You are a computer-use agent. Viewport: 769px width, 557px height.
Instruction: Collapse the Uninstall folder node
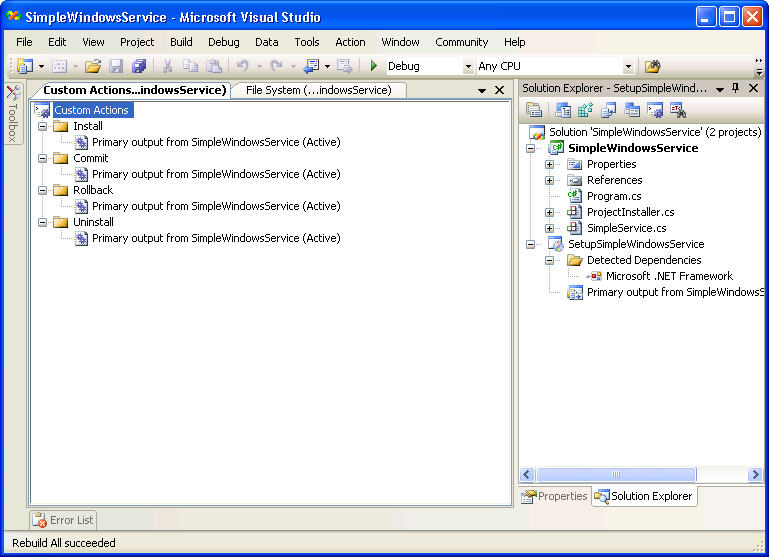coord(43,222)
